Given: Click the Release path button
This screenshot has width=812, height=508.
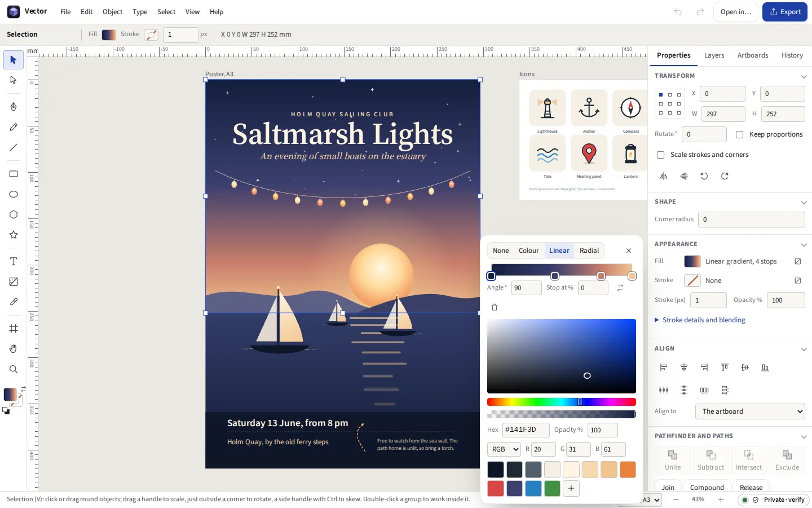Looking at the screenshot, I should [751, 487].
